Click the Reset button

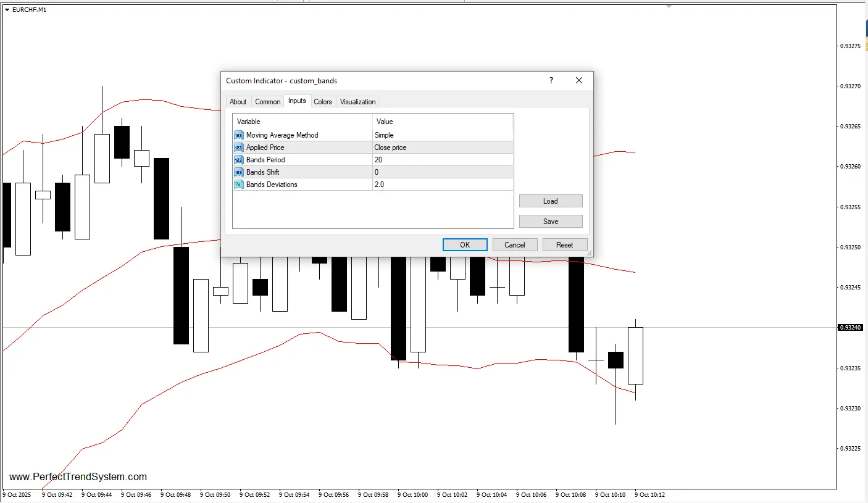[x=565, y=245]
